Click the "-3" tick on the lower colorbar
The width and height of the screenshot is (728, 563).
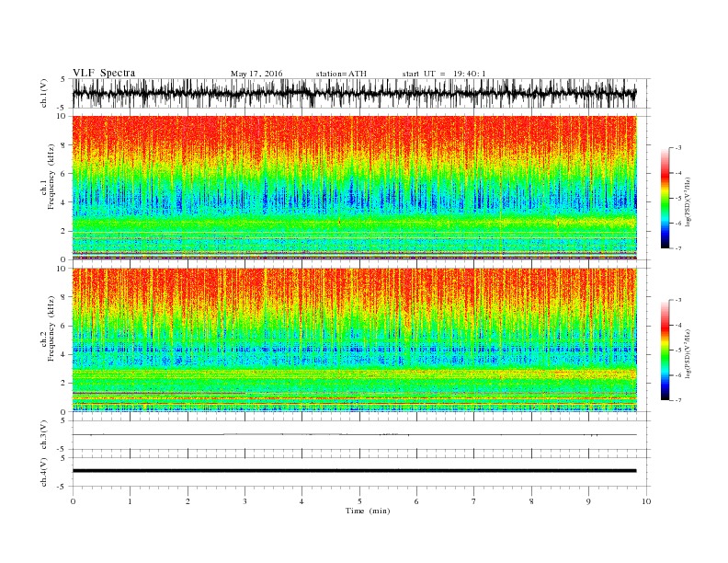pos(678,300)
